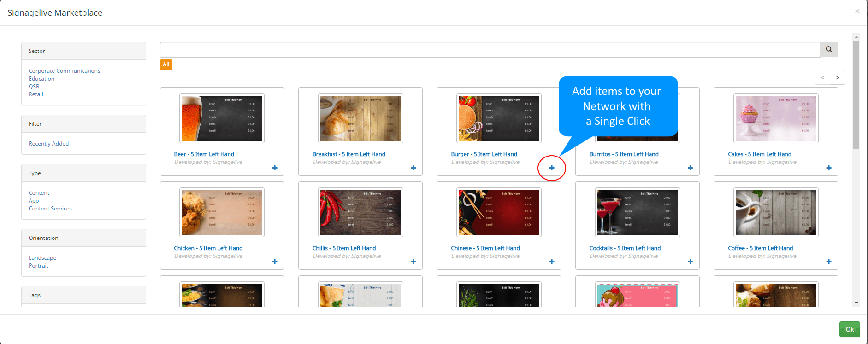Viewport: 868px width, 344px height.
Task: Go to the previous page of results
Action: coord(822,77)
